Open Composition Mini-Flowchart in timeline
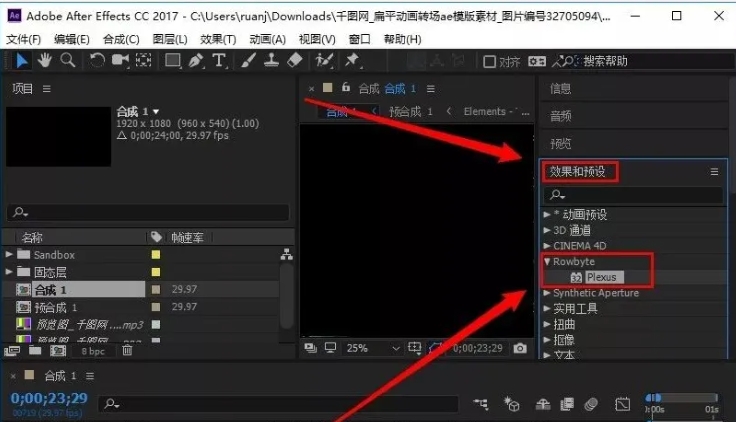This screenshot has width=736, height=422. click(481, 404)
